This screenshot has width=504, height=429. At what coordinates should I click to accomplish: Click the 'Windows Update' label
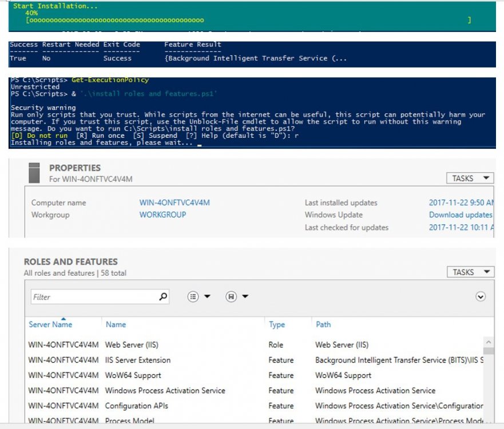point(334,214)
